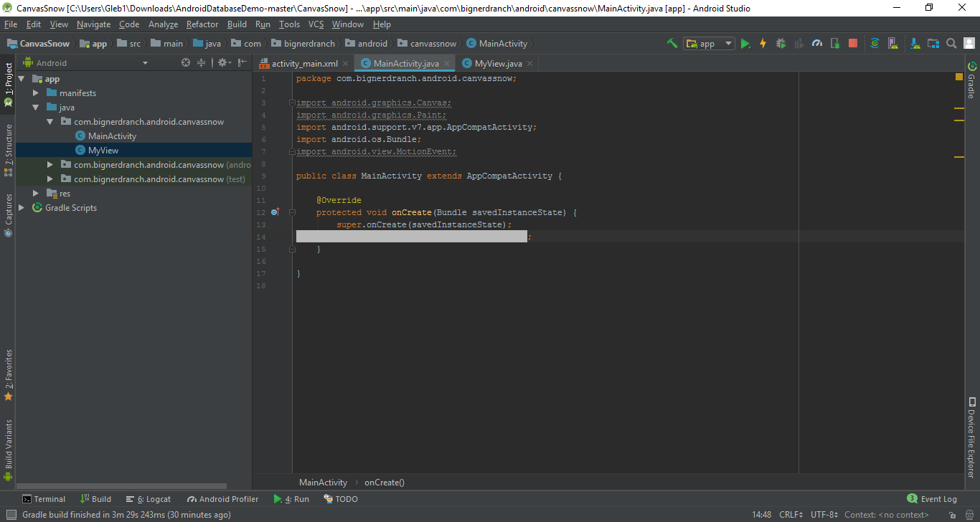Click the Make Project hammer icon
This screenshot has width=980, height=522.
coord(672,44)
